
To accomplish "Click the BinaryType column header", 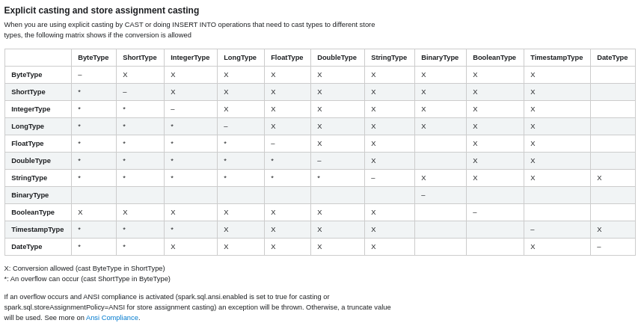I will pyautogui.click(x=440, y=58).
